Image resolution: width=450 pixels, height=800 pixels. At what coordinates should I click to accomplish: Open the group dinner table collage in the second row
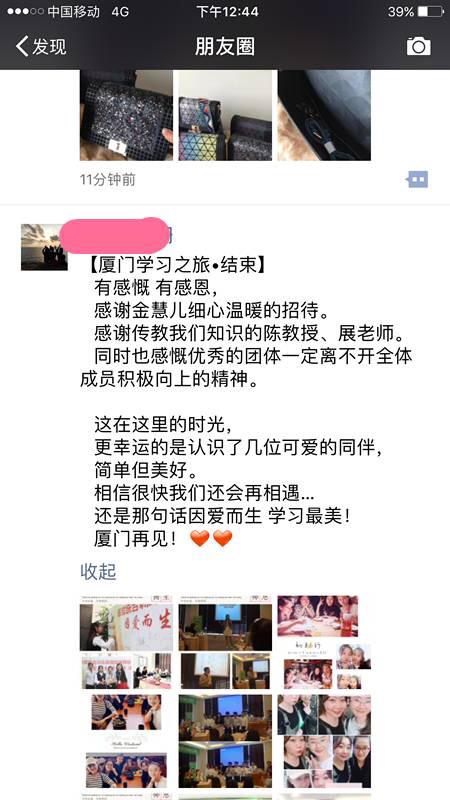[126, 741]
